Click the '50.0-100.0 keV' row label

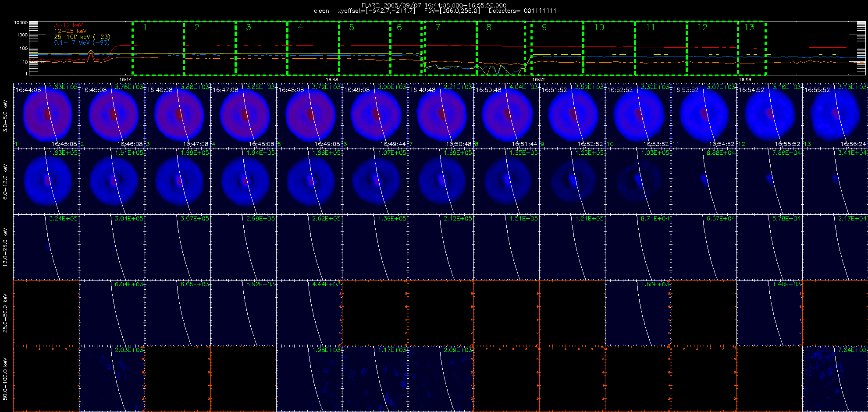[x=5, y=379]
